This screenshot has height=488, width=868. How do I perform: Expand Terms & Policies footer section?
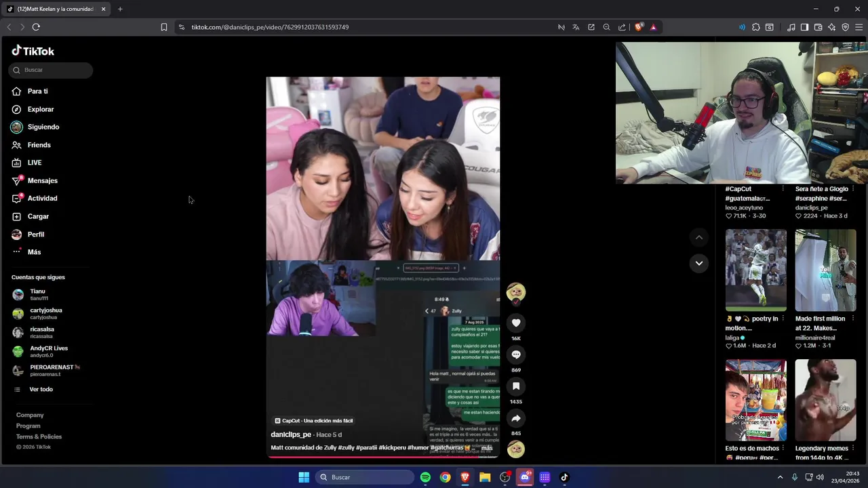point(39,436)
